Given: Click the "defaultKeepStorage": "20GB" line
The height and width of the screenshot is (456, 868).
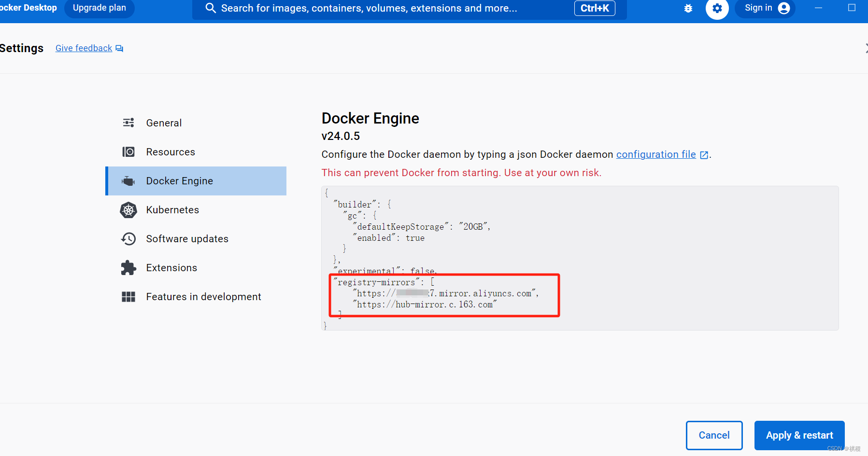Looking at the screenshot, I should (422, 227).
